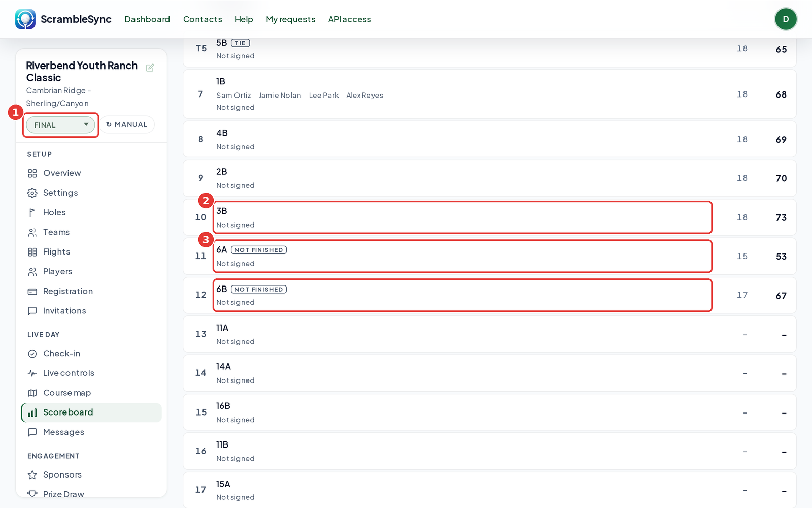
Task: Click the Live controls pulse icon
Action: 32,373
